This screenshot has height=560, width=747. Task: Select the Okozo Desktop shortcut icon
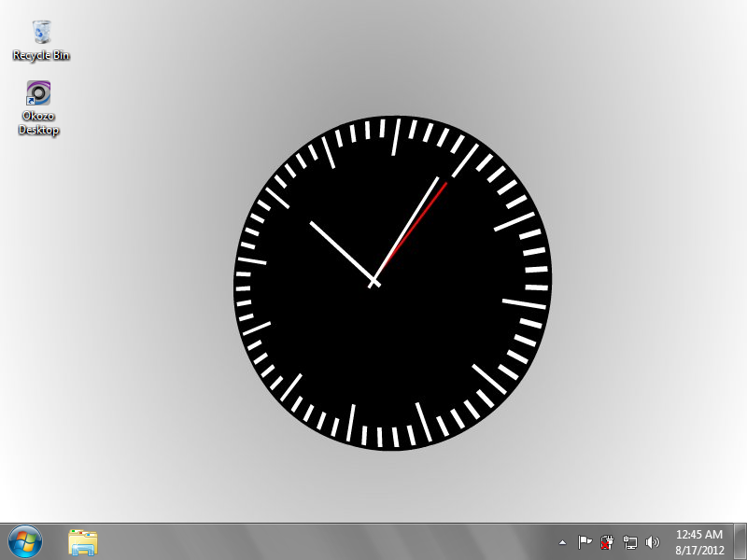(x=38, y=108)
